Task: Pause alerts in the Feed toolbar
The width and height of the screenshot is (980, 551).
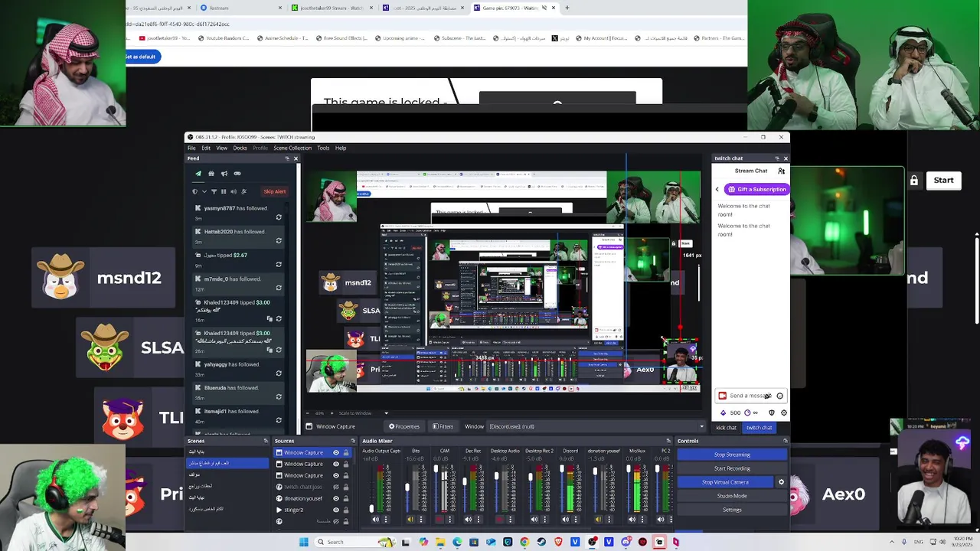Action: 224,191
